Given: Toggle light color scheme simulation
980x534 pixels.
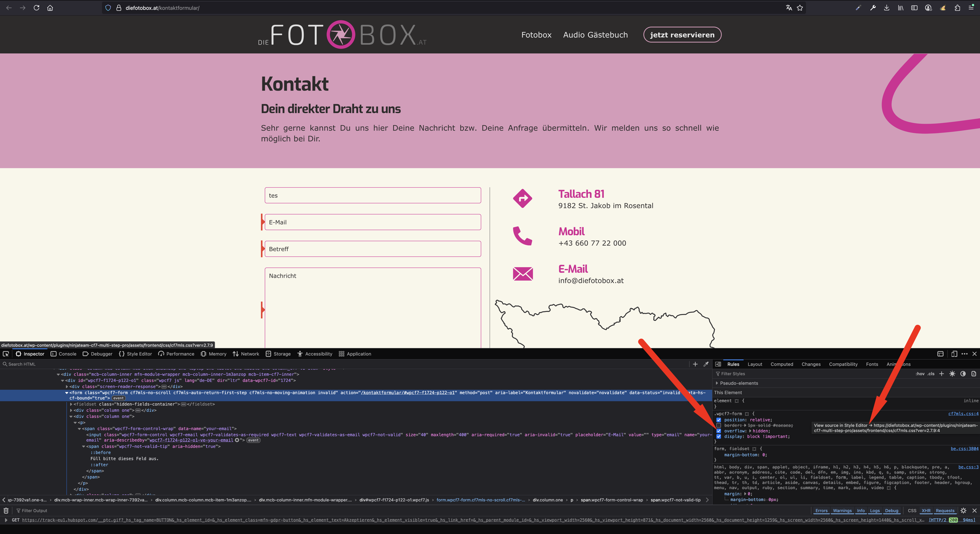Looking at the screenshot, I should [x=952, y=374].
